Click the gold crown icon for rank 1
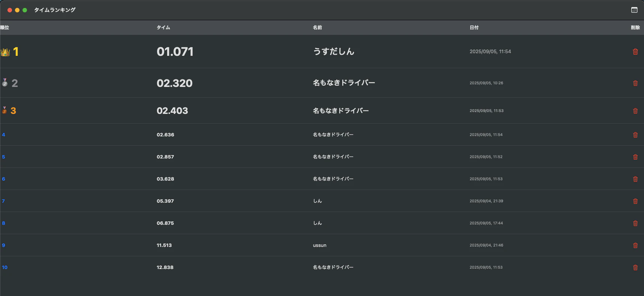 [5, 52]
